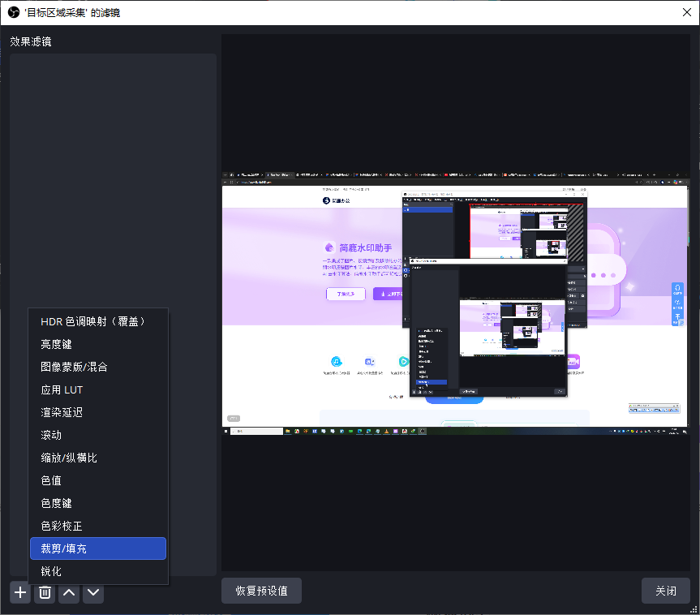
Task: Click the plus icon to add a filter
Action: pyautogui.click(x=20, y=592)
